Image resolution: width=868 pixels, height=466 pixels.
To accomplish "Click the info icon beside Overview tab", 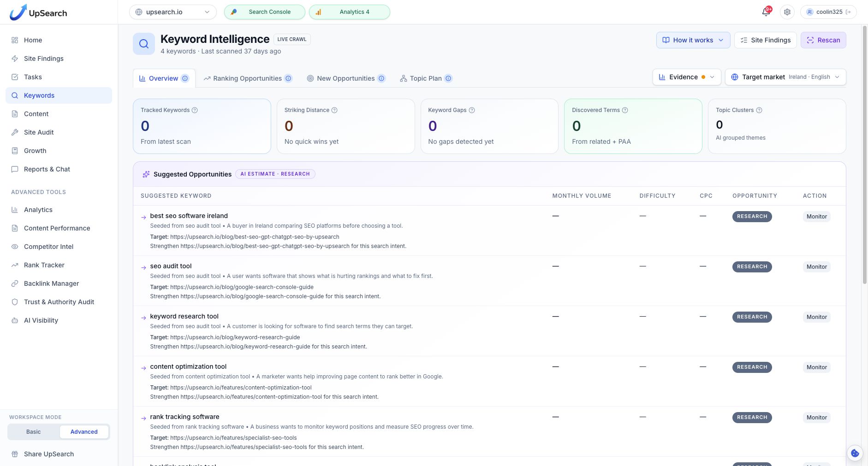I will click(185, 78).
